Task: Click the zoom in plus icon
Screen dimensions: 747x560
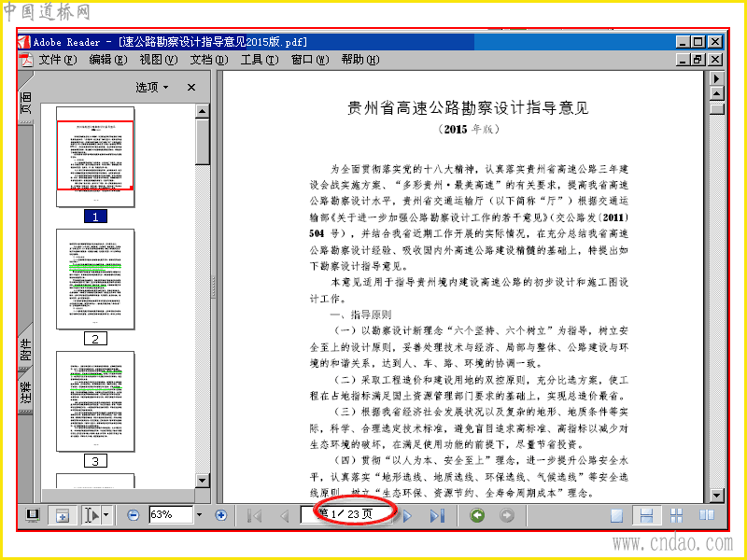Action: (x=221, y=515)
